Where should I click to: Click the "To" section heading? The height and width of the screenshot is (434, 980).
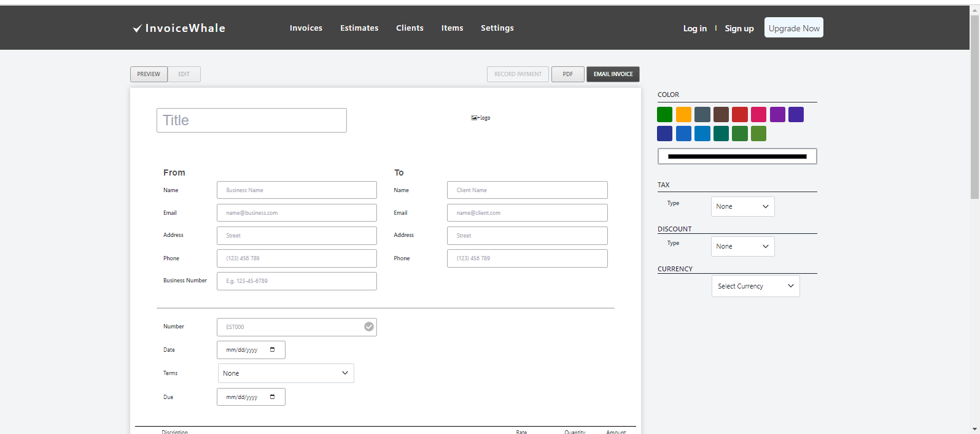[x=399, y=172]
